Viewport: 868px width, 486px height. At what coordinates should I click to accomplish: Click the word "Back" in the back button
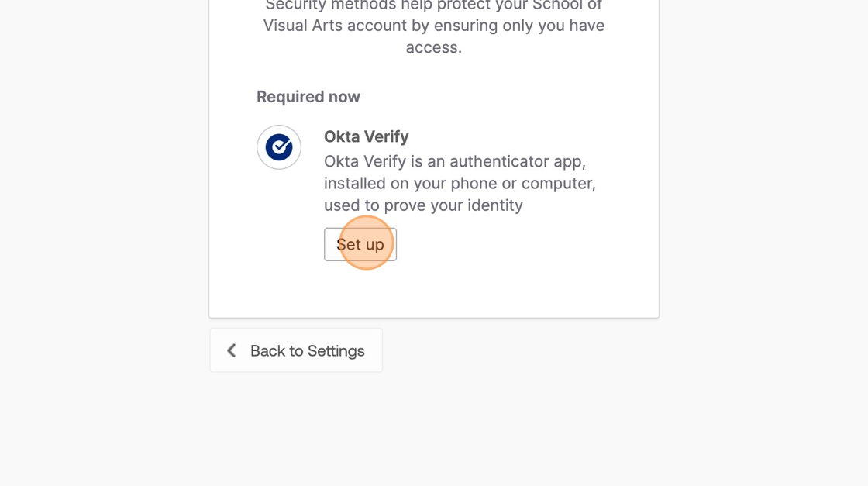click(267, 351)
